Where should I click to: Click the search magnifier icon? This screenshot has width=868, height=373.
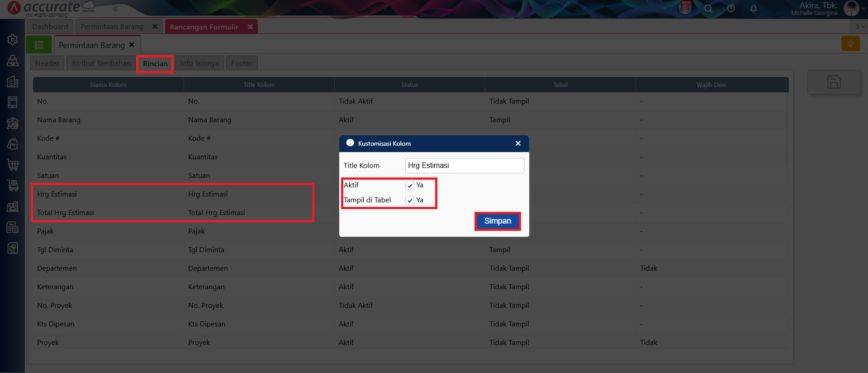(x=708, y=9)
